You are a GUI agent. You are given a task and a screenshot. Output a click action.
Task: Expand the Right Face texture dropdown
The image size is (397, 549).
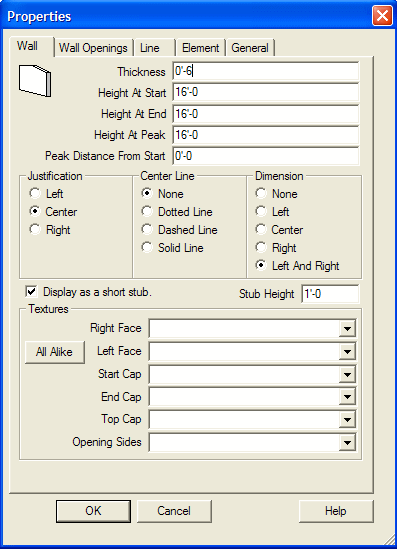pyautogui.click(x=347, y=328)
